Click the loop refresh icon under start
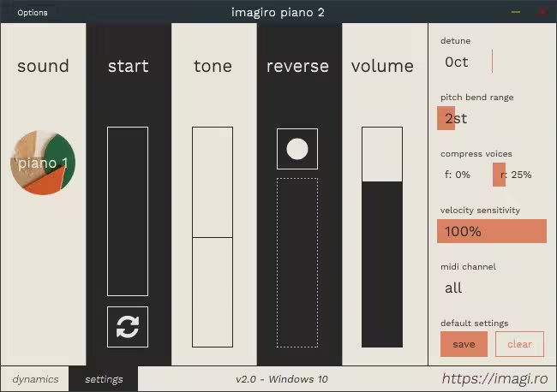Viewport: 557px width, 392px height. pyautogui.click(x=127, y=326)
